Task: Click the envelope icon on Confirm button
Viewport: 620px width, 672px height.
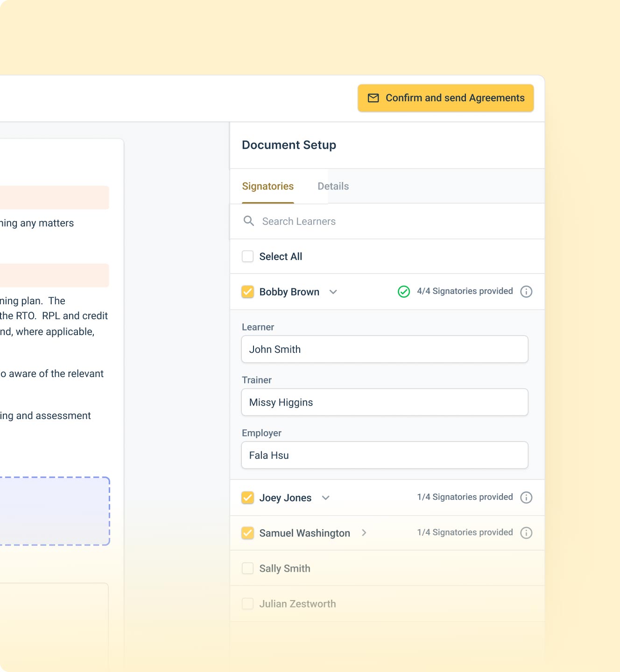Action: tap(373, 98)
